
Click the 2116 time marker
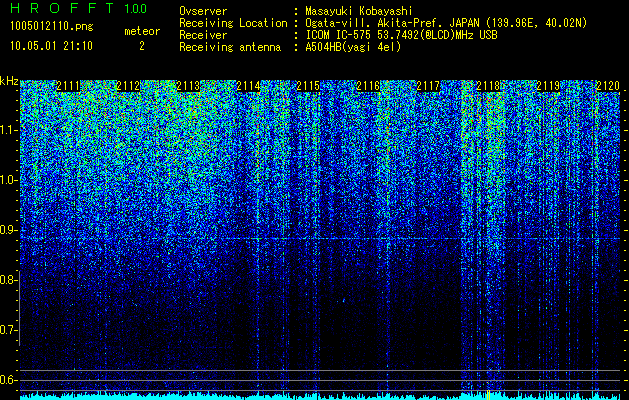coord(368,86)
